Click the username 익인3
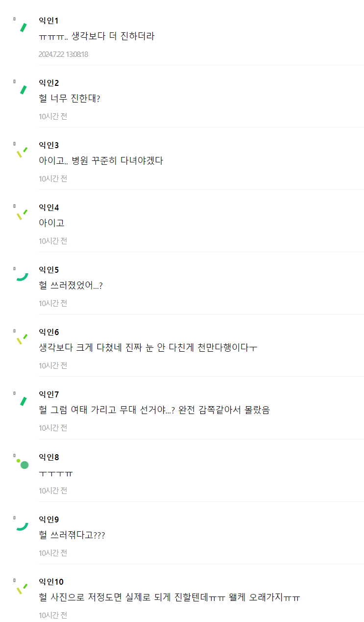The height and width of the screenshot is (622, 364). click(x=49, y=145)
